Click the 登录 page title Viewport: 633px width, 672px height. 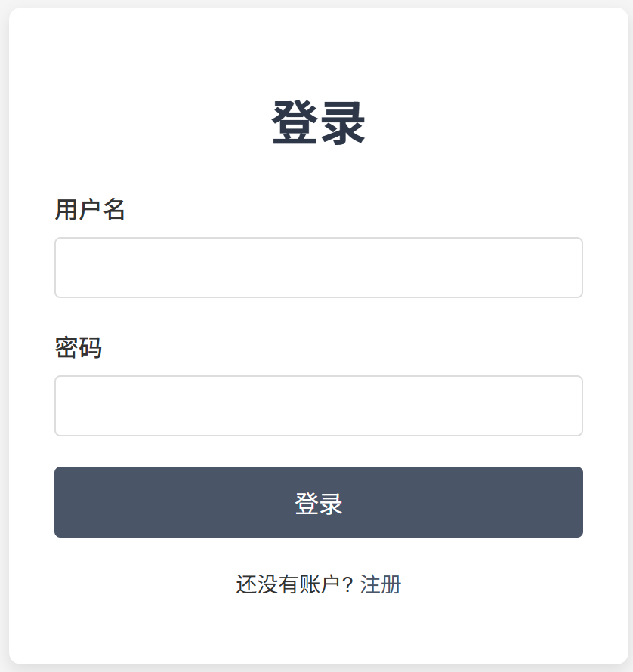[x=316, y=119]
